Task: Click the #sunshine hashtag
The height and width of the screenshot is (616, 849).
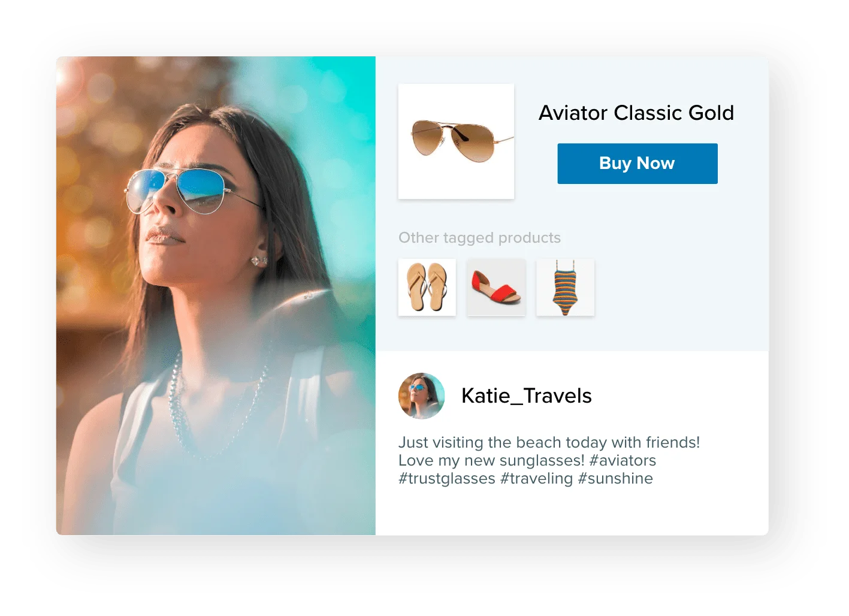Action: pos(615,478)
